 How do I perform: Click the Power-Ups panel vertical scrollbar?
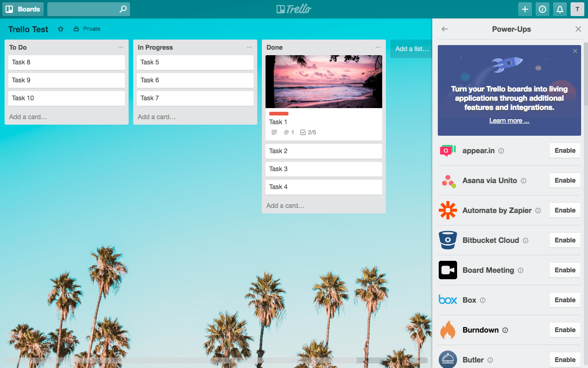click(x=586, y=75)
